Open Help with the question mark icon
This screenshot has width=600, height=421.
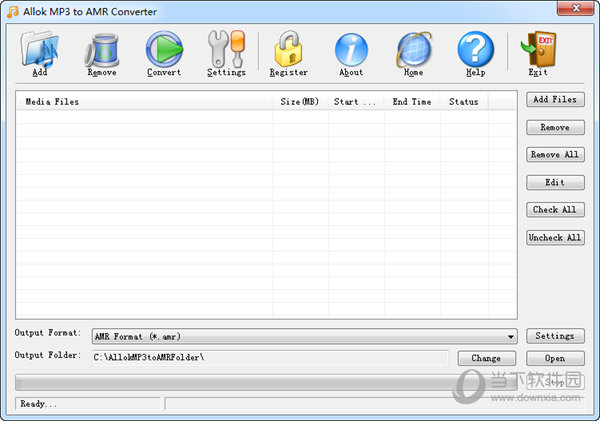click(476, 53)
